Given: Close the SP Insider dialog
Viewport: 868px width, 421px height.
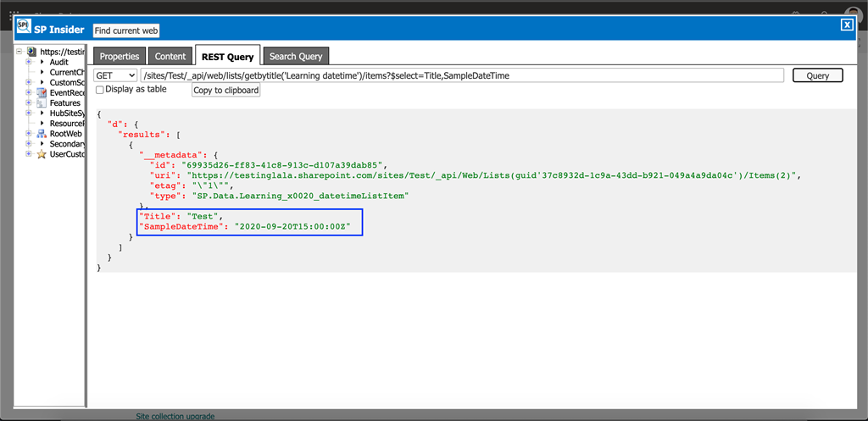Looking at the screenshot, I should [x=847, y=25].
